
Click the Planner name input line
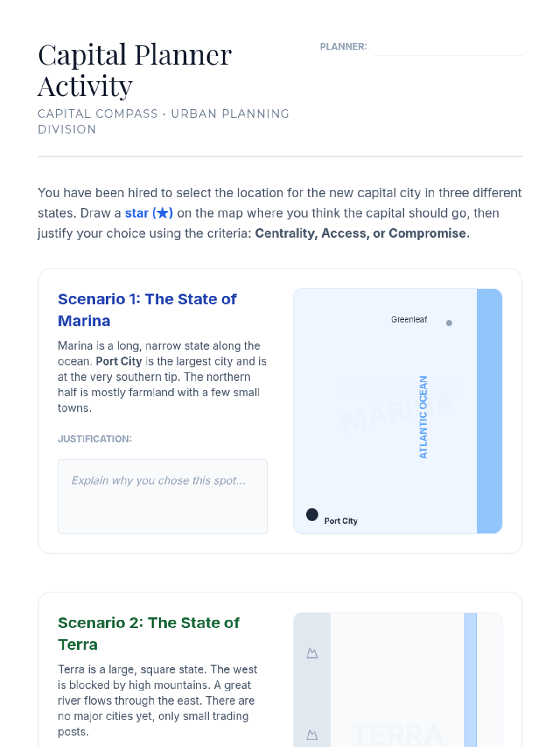click(x=448, y=49)
